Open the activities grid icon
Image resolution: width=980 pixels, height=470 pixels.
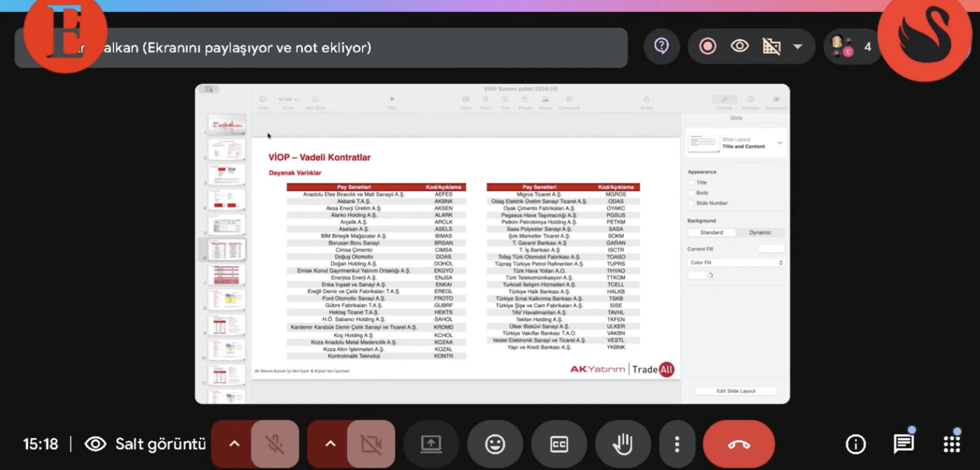(951, 444)
